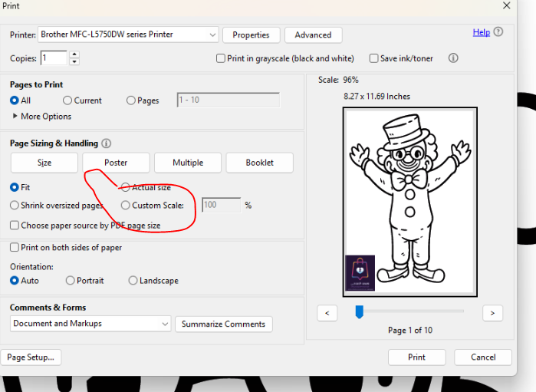Click Summarize Comments button
Screen dimensions: 536x392
[x=224, y=324]
